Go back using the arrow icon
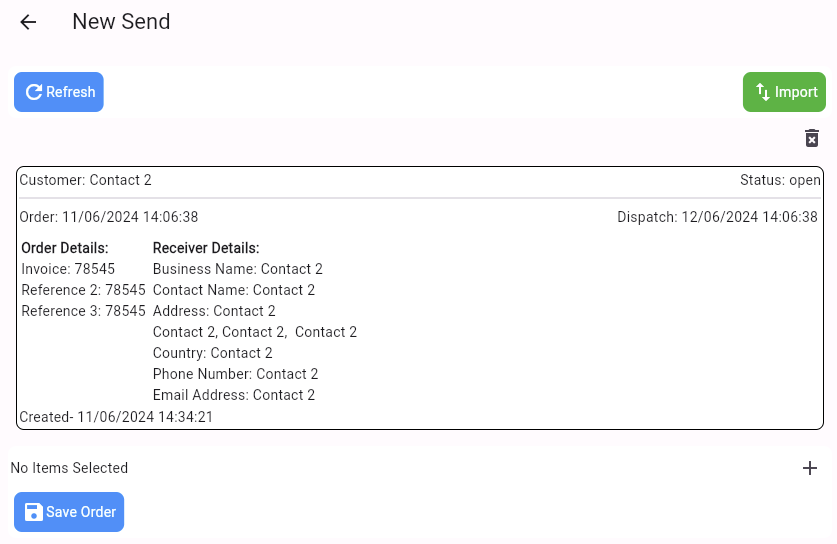Image resolution: width=837 pixels, height=544 pixels. coord(28,22)
